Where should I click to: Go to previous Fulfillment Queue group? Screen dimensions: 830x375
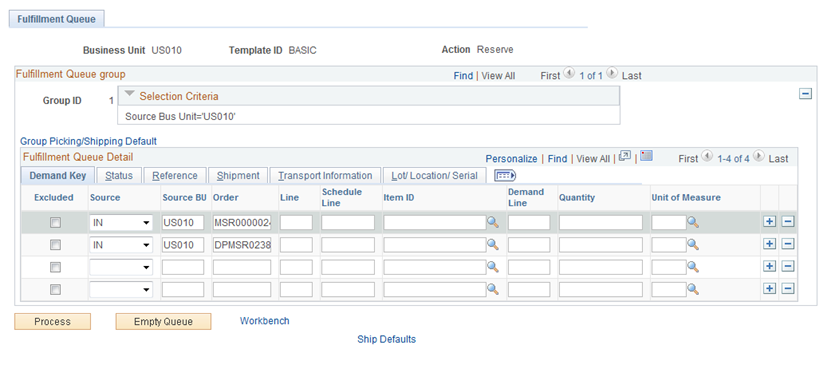(569, 74)
